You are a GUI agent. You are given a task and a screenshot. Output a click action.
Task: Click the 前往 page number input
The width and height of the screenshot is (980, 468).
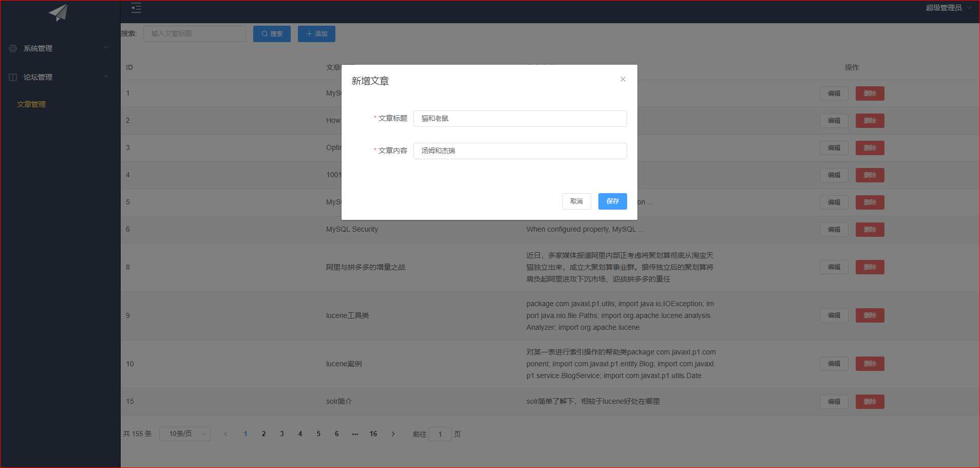(x=440, y=434)
